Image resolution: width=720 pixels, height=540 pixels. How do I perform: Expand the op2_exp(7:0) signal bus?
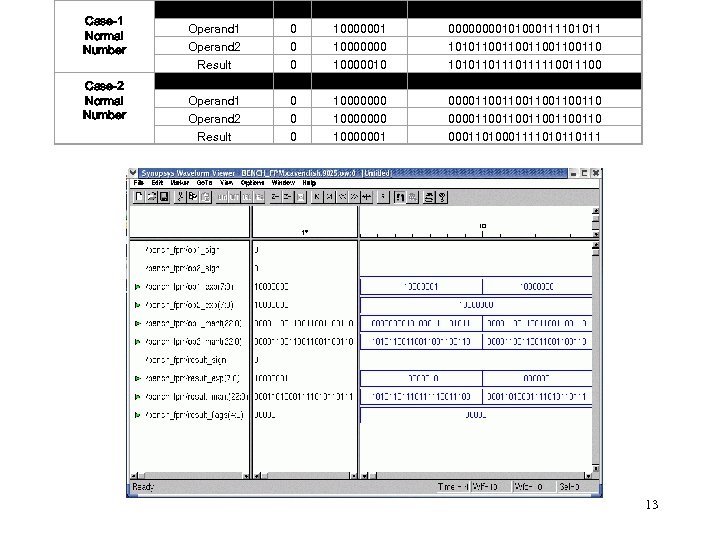click(x=137, y=305)
